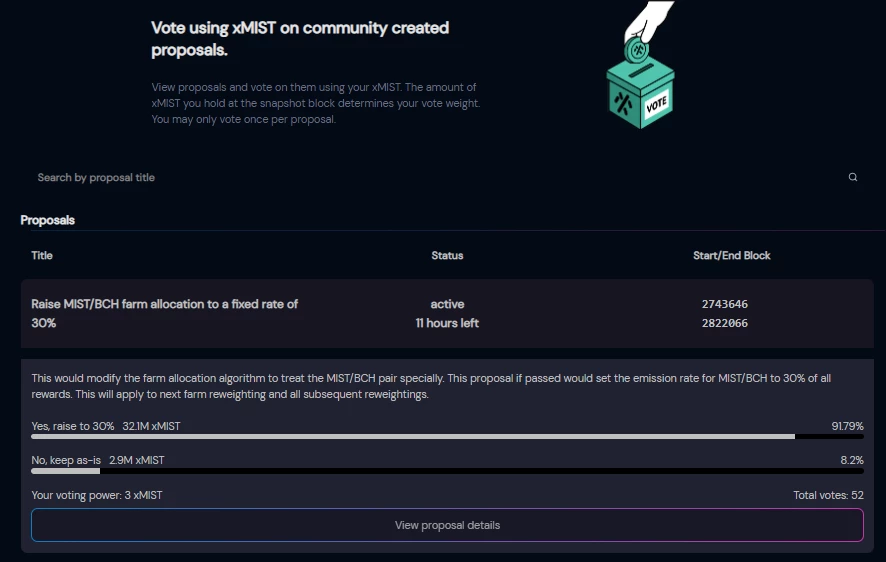Viewport: 886px width, 562px height.
Task: Click the active status label
Action: [447, 304]
